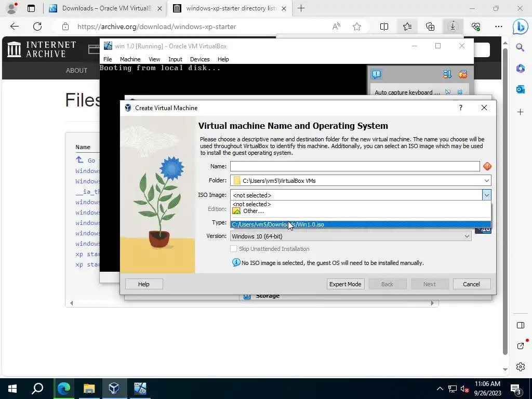Open the Edge Downloads icon
Viewport: 532px width, 399px height.
[x=453, y=26]
